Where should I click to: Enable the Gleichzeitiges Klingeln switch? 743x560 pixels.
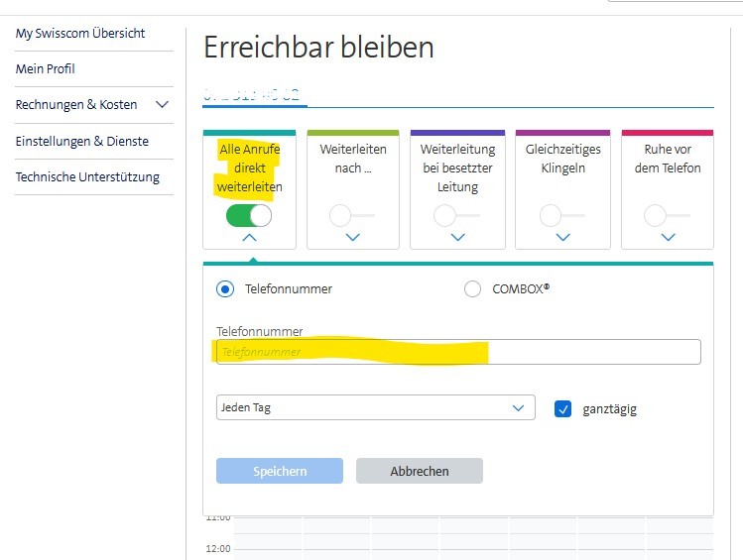pyautogui.click(x=562, y=216)
